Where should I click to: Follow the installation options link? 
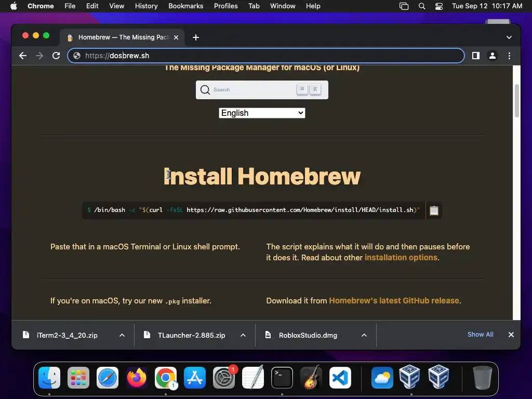coord(401,258)
